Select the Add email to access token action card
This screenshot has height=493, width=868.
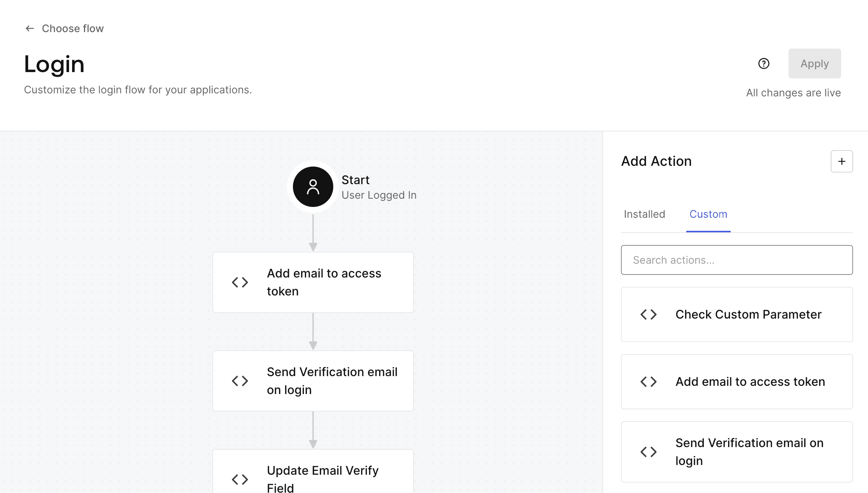point(737,381)
